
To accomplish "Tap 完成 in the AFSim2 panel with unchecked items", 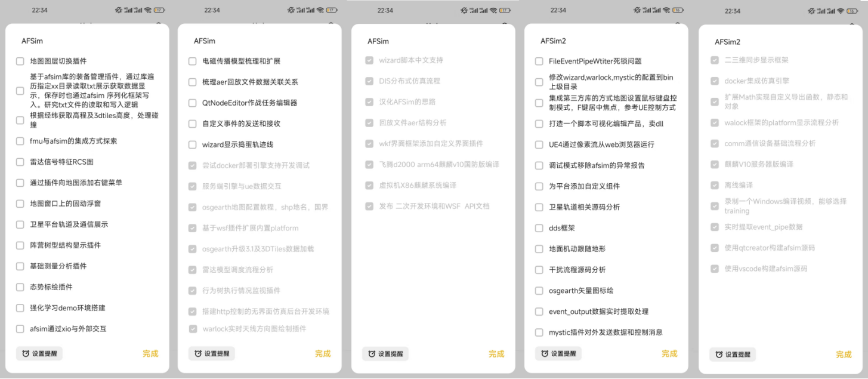I will point(669,353).
